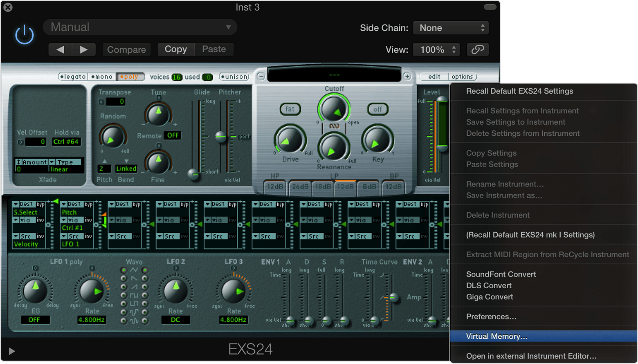Choose Virtual Memory… menu item
Image resolution: width=638 pixels, height=364 pixels.
coord(544,336)
